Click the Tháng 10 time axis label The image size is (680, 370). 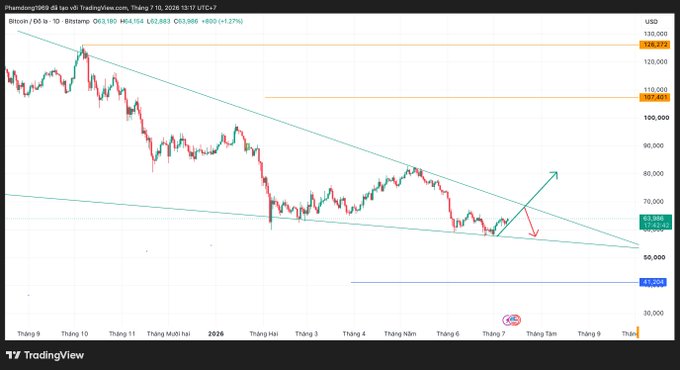[75, 334]
